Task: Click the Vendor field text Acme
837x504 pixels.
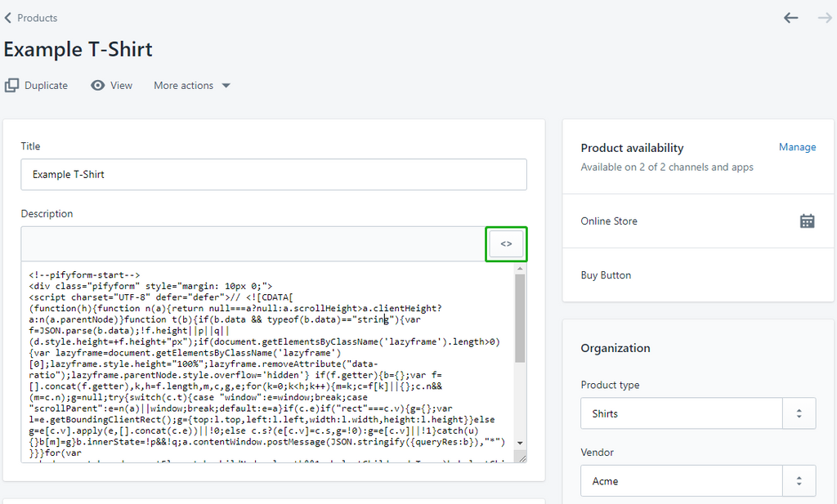Action: tap(605, 481)
